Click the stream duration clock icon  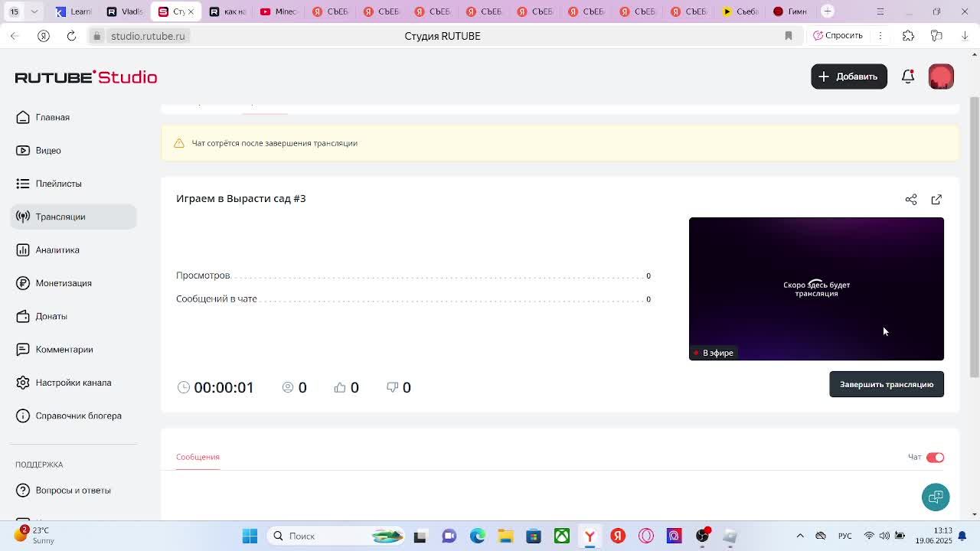(x=184, y=387)
